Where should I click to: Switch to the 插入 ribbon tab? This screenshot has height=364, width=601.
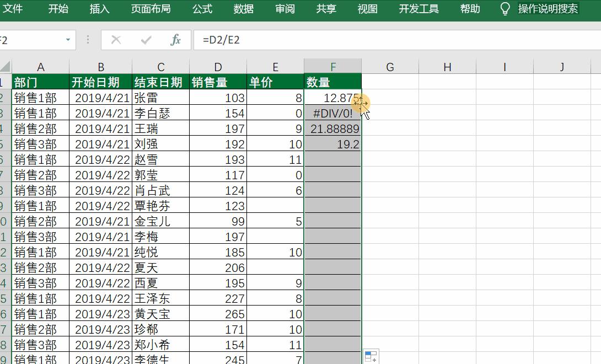pos(99,9)
